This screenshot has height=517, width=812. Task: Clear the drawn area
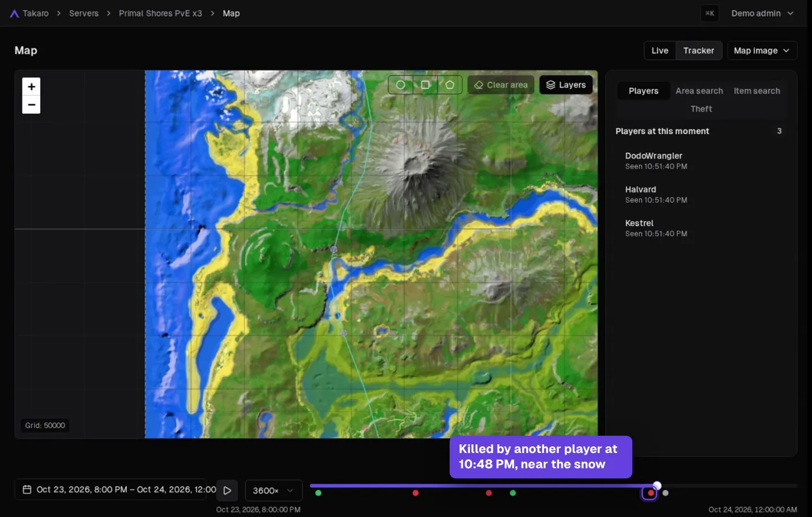(501, 85)
